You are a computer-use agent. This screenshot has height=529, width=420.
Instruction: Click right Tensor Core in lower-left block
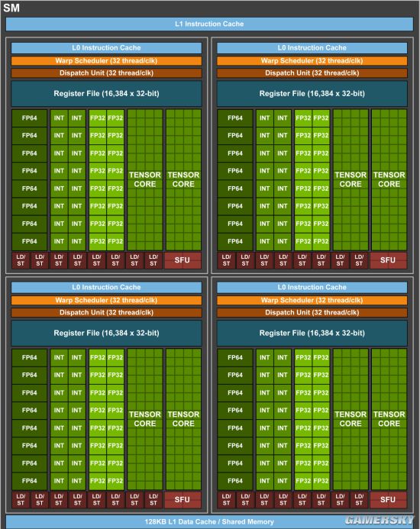[183, 419]
